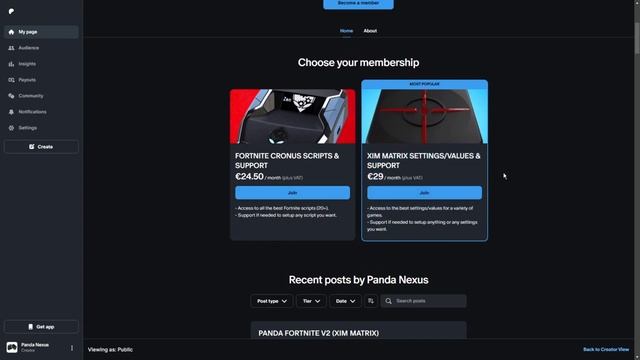Join the Fortnite Cronus Scripts tier
Image resolution: width=640 pixels, height=360 pixels.
292,193
